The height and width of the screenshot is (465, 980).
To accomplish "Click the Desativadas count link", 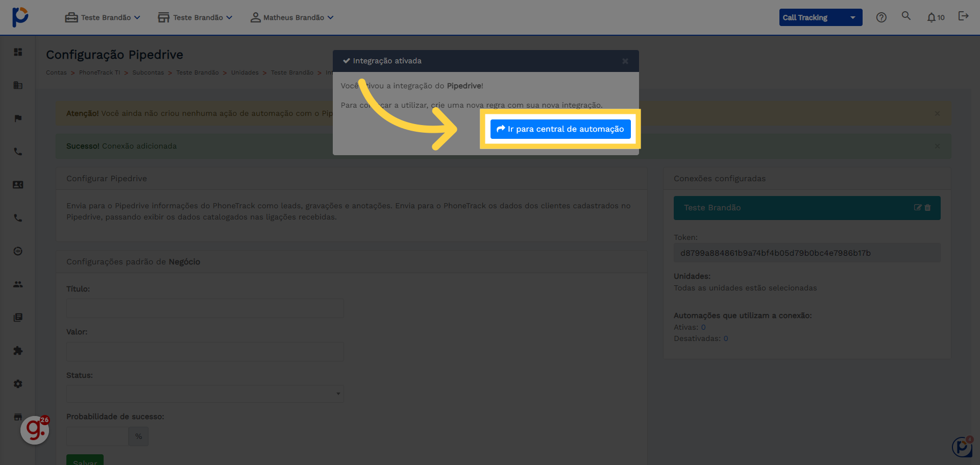I will pyautogui.click(x=726, y=338).
